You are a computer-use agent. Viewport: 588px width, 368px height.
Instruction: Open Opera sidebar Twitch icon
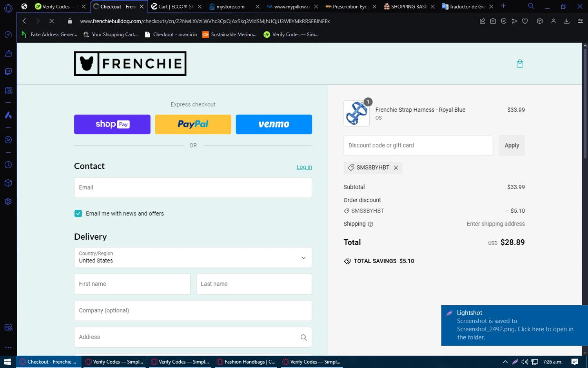click(x=8, y=72)
